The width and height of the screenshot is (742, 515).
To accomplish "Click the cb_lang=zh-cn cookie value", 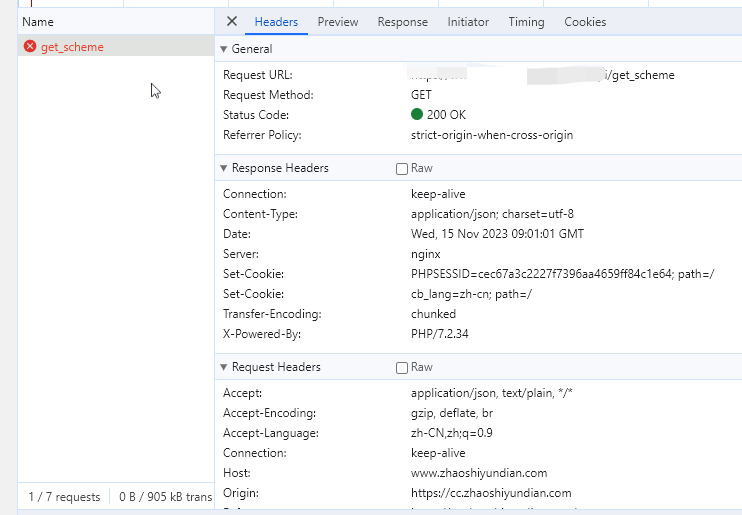I will pos(471,294).
